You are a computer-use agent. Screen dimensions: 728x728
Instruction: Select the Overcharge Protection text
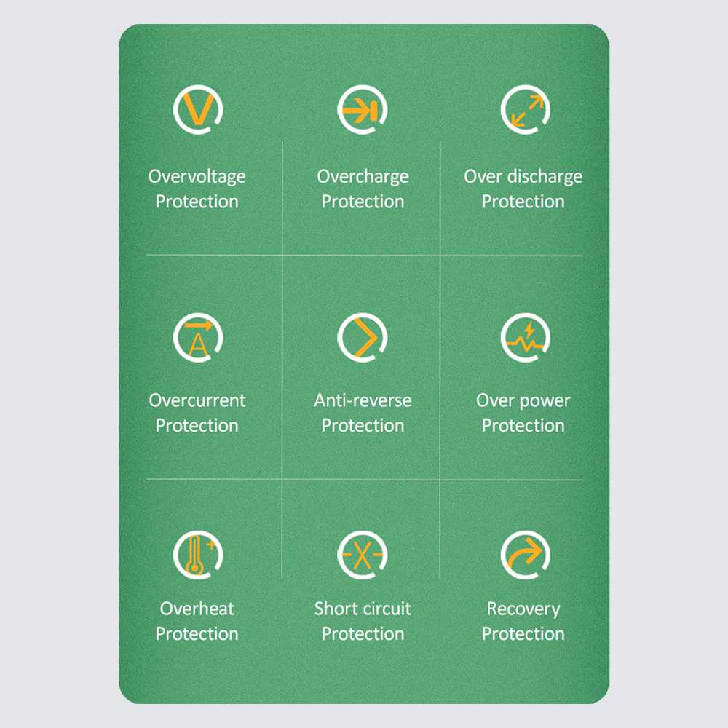point(363,189)
